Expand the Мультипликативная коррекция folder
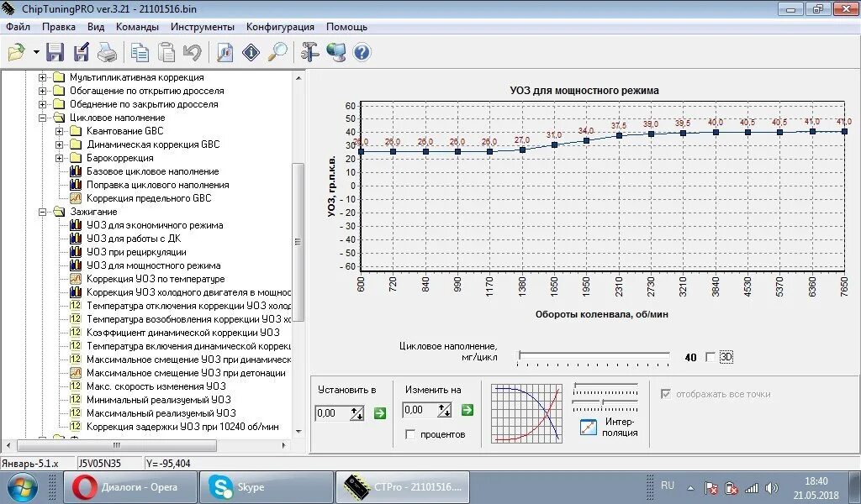861x504 pixels. pos(42,77)
